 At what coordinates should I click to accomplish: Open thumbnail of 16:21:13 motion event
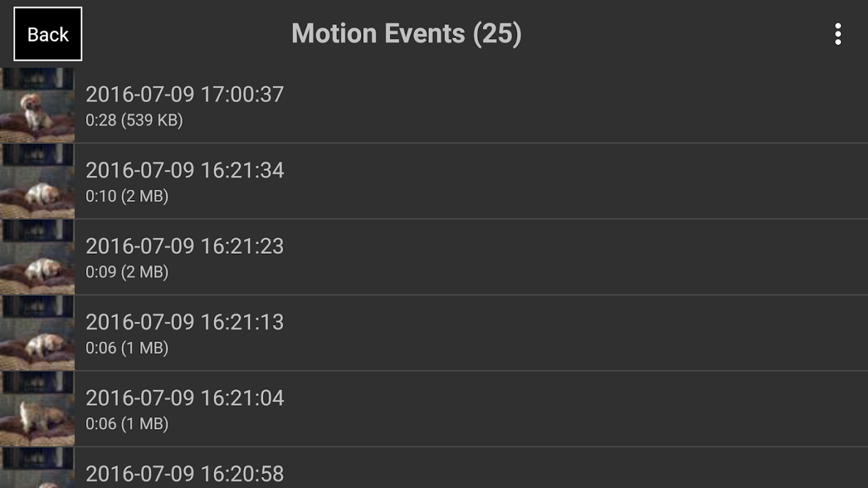coord(37,333)
